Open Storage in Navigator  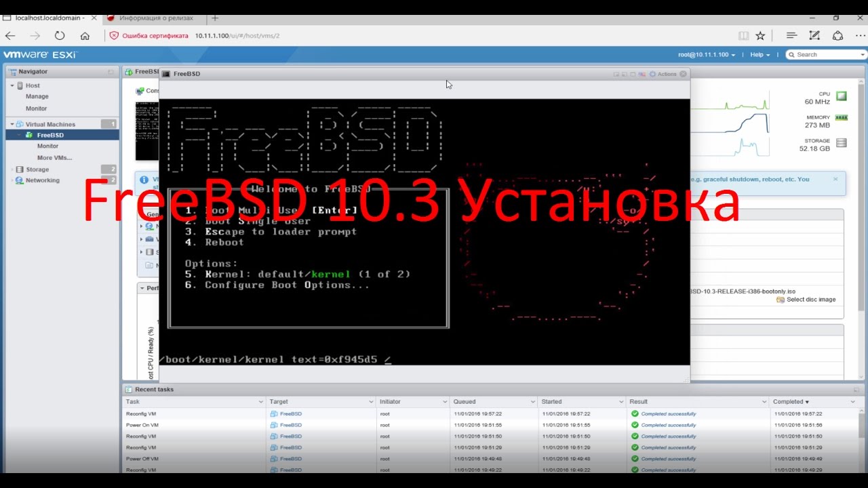pos(37,169)
